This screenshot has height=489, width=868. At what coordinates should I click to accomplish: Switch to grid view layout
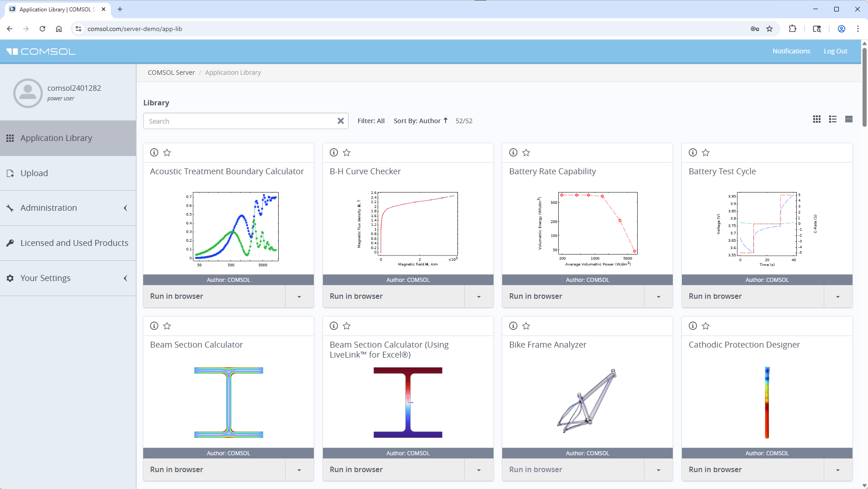click(x=816, y=119)
